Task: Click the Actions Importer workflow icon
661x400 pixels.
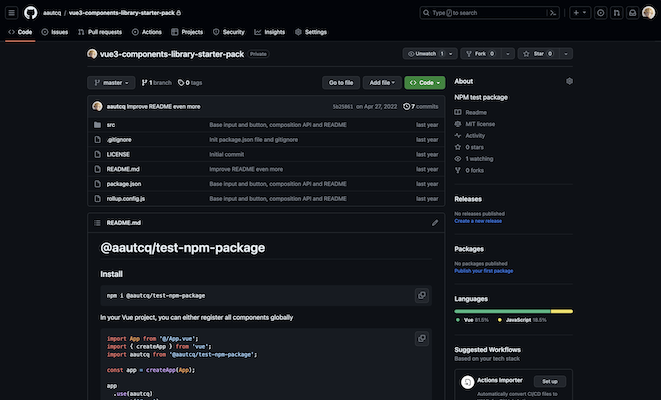Action: pyautogui.click(x=467, y=382)
